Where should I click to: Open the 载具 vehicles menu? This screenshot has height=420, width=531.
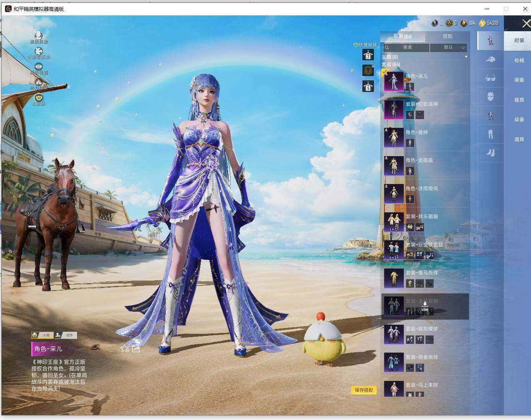[x=519, y=100]
